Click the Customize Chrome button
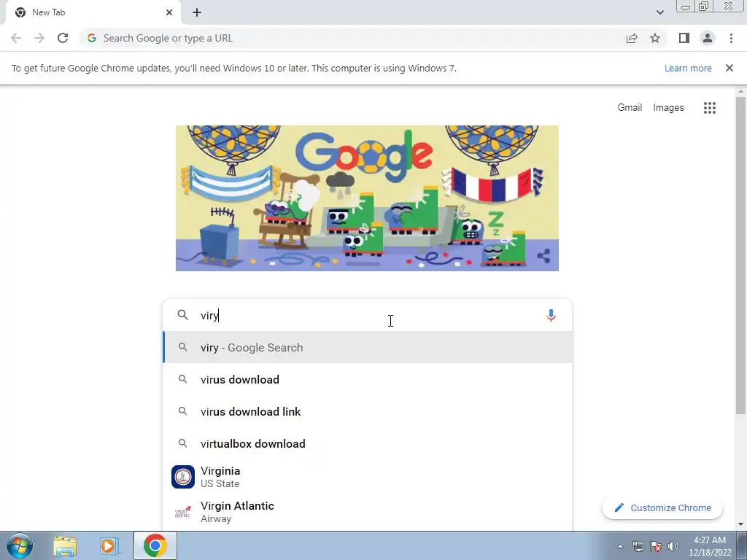This screenshot has width=747, height=560. pyautogui.click(x=662, y=507)
